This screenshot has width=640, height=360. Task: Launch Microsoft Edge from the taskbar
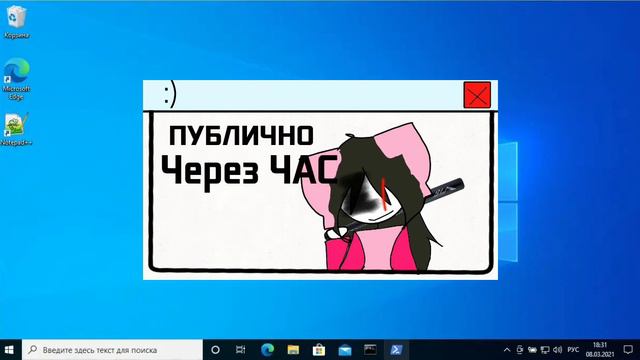tap(267, 350)
